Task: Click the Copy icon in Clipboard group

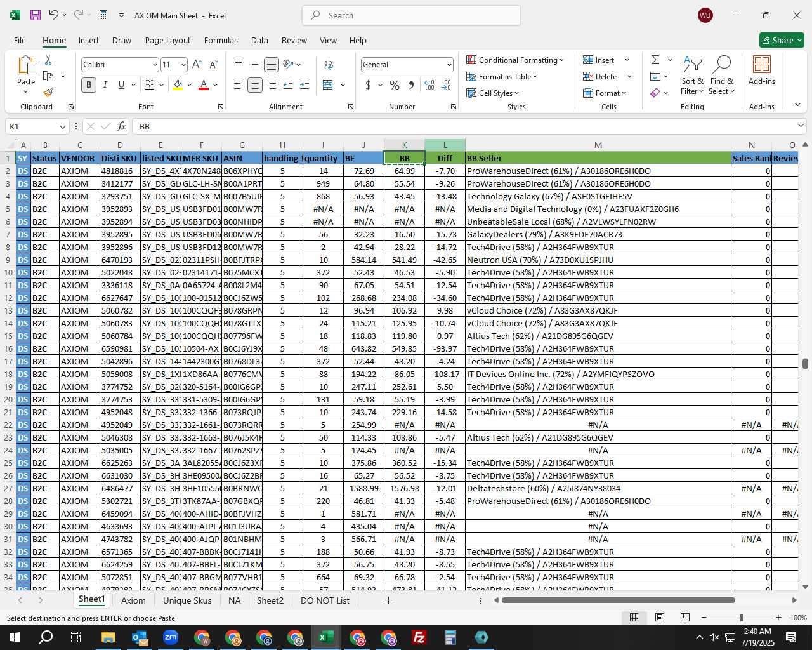Action: 48,76
